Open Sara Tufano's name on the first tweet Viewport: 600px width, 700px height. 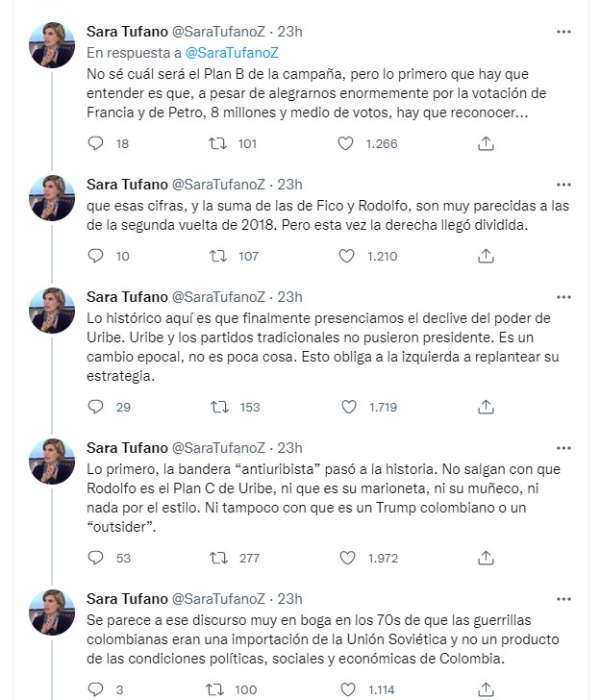click(x=126, y=32)
